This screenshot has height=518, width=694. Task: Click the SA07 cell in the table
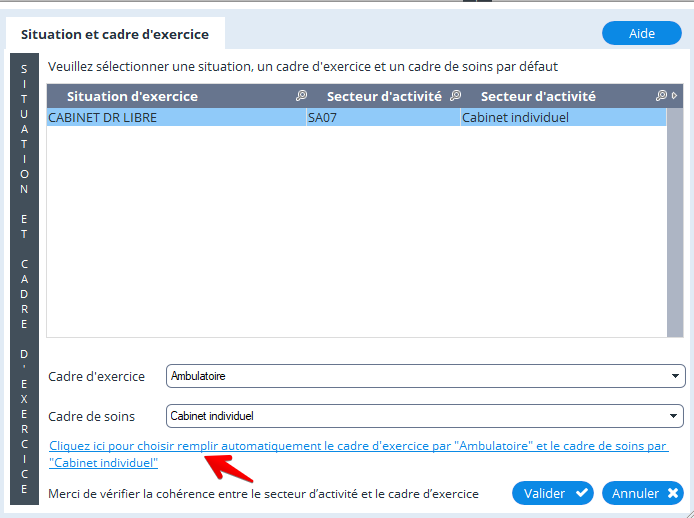pos(383,117)
